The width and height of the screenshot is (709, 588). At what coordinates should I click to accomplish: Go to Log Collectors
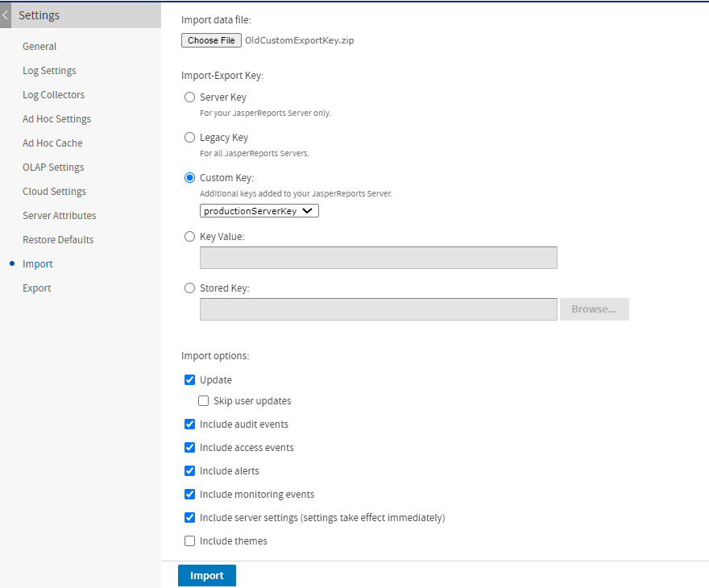(53, 95)
